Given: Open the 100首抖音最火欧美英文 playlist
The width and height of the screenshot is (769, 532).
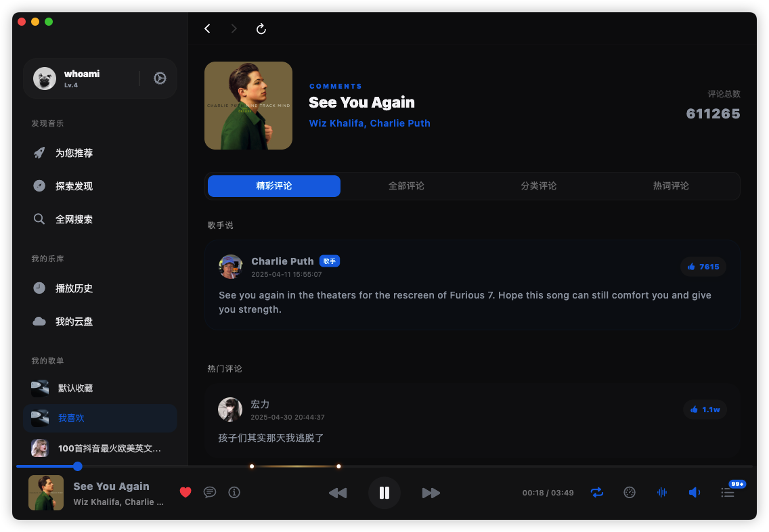Looking at the screenshot, I should pyautogui.click(x=100, y=448).
